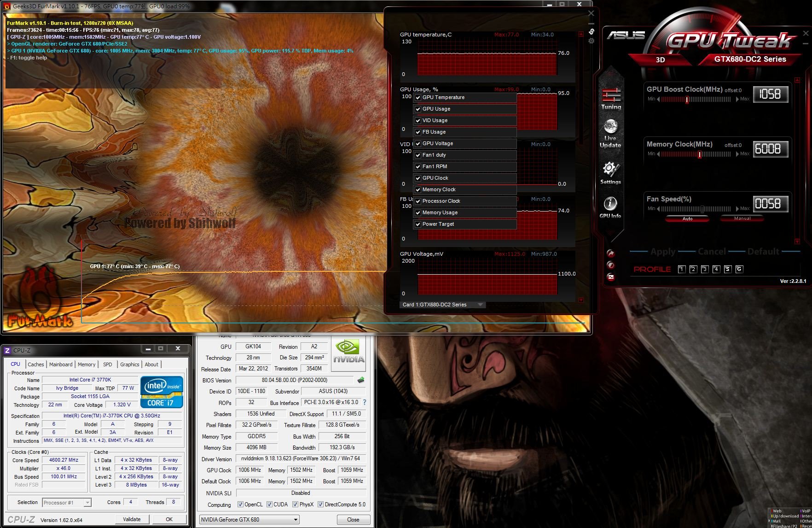Open the Graphics tab in CPU-Z
The image size is (812, 528).
(x=130, y=364)
